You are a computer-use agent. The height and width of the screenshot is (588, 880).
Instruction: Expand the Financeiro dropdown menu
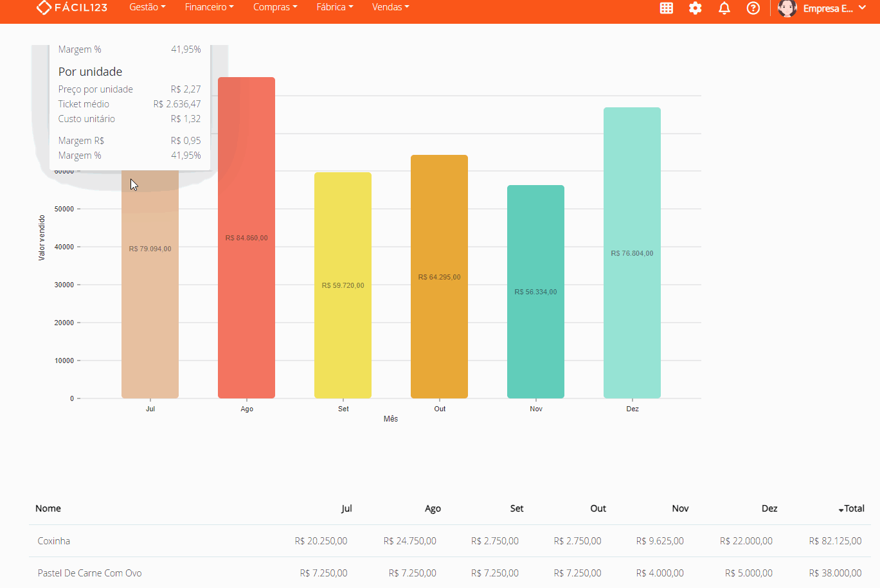pyautogui.click(x=209, y=7)
